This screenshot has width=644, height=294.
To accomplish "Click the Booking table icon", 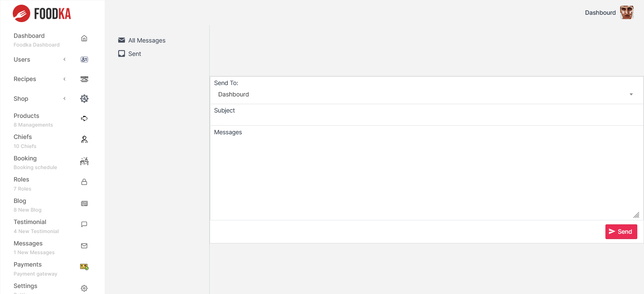I will pos(84,161).
